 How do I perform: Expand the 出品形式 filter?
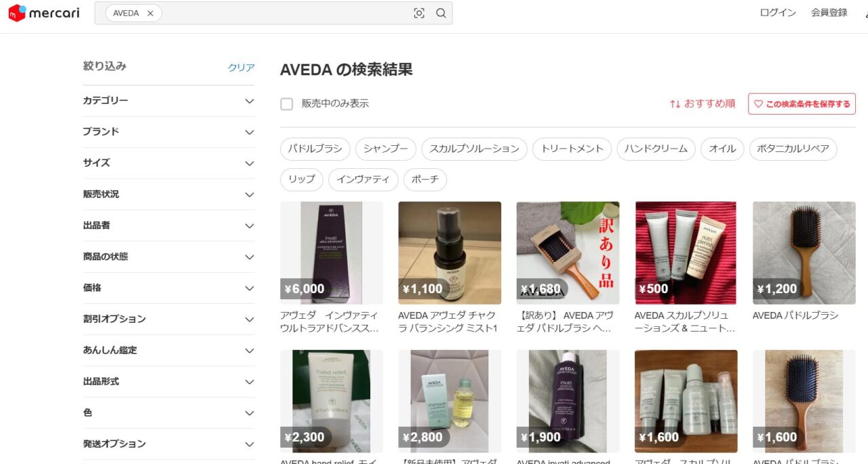coord(169,381)
